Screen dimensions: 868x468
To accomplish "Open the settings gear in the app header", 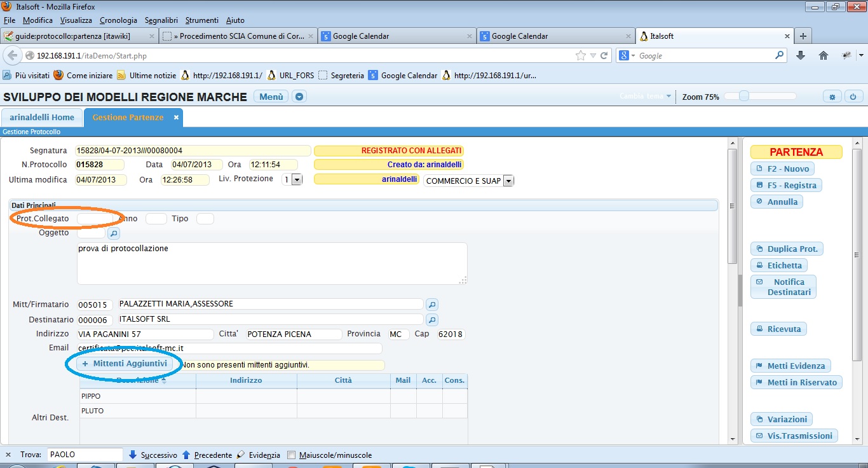I will 832,97.
